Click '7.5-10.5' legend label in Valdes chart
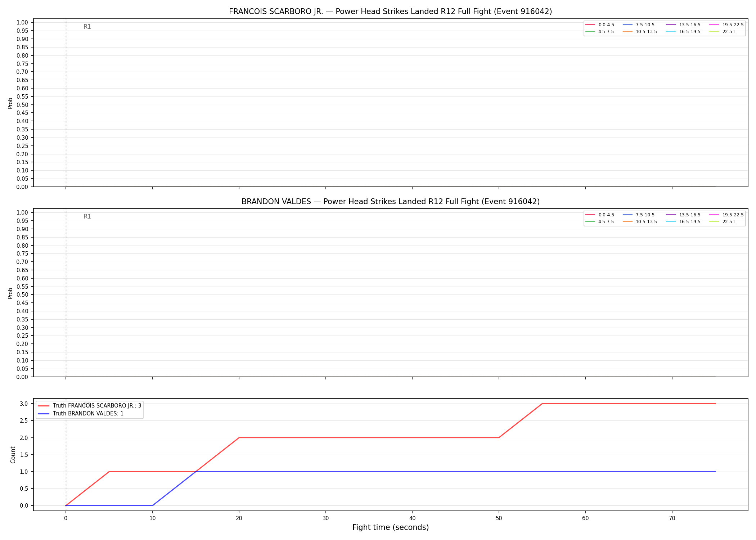The width and height of the screenshot is (756, 540). pyautogui.click(x=645, y=215)
